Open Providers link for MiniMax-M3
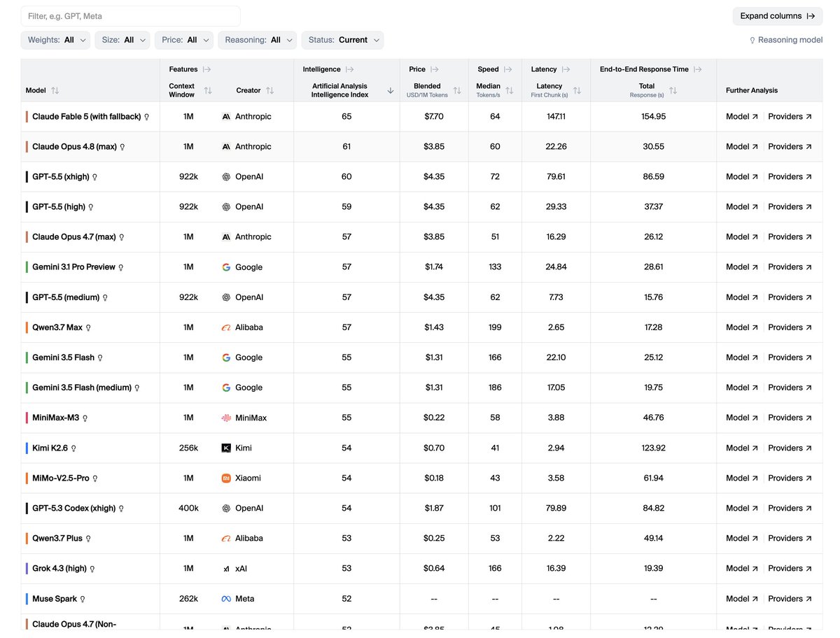Screen dimensions: 840x638 [x=790, y=418]
